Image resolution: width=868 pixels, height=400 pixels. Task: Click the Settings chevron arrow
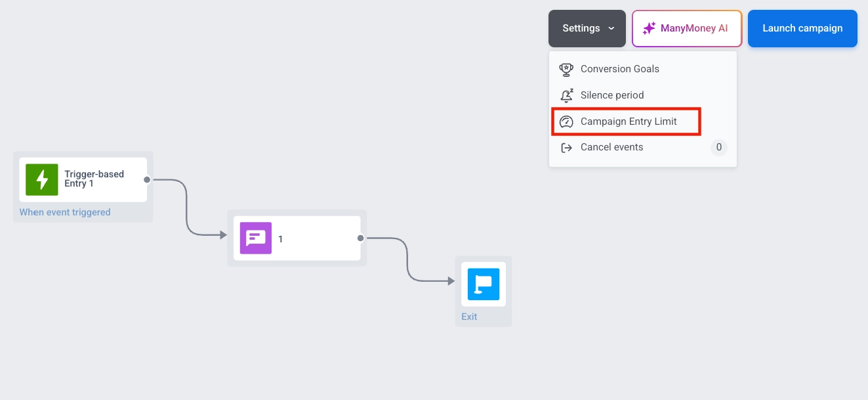(x=611, y=28)
